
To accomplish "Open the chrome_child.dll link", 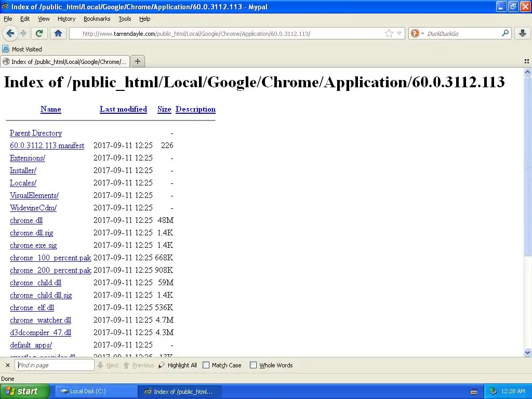I will click(x=36, y=283).
